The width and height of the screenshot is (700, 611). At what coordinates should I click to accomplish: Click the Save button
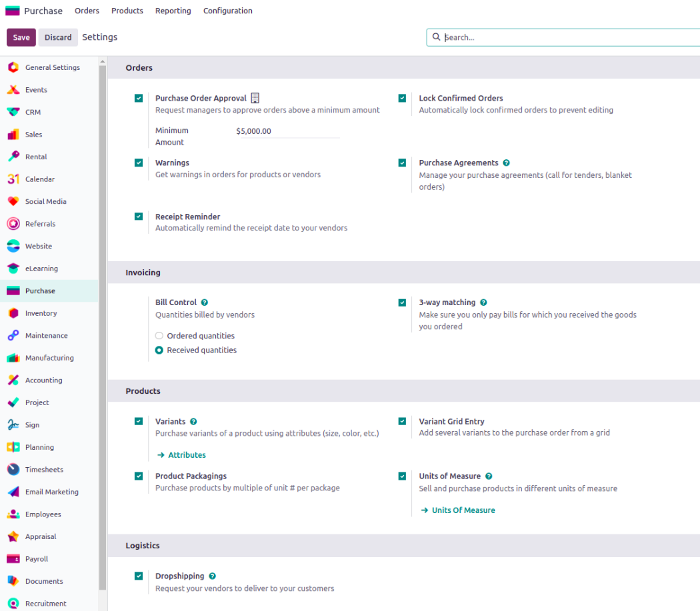pos(21,37)
